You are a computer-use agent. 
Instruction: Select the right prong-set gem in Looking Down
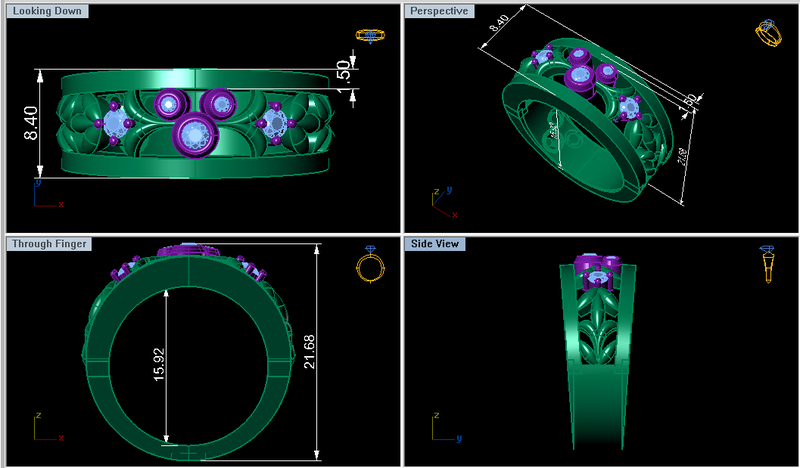coord(275,124)
